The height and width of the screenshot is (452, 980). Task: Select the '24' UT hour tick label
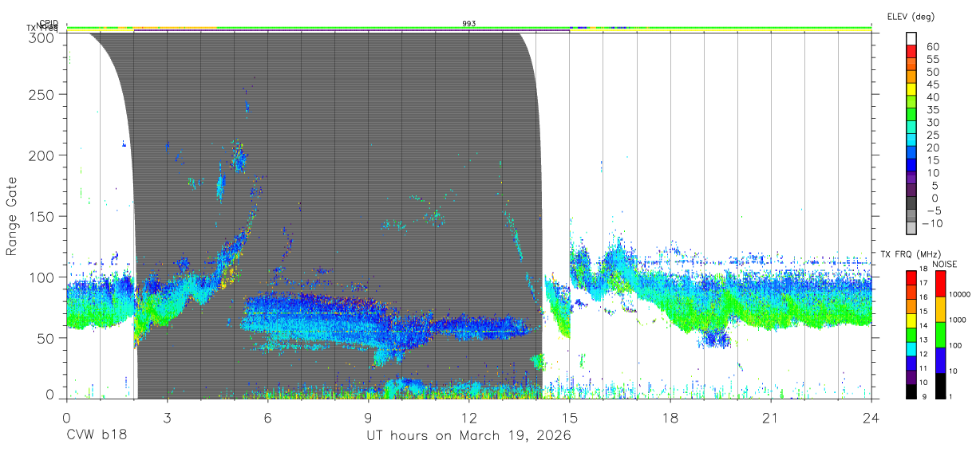click(871, 418)
